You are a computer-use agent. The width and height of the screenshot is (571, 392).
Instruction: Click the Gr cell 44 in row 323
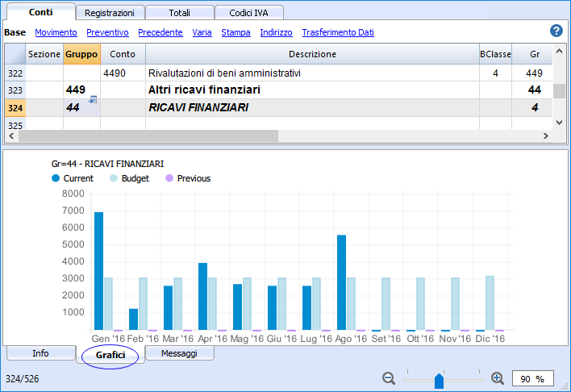[532, 90]
